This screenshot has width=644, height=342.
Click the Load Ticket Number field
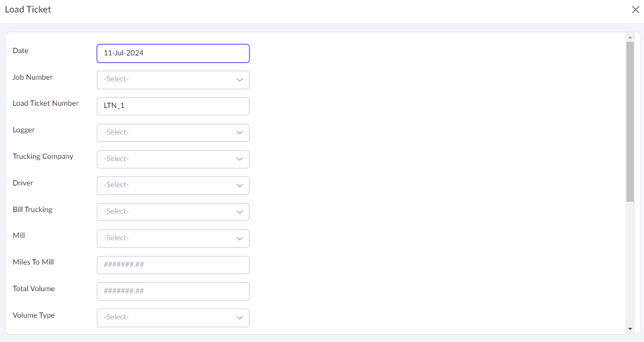click(x=173, y=106)
